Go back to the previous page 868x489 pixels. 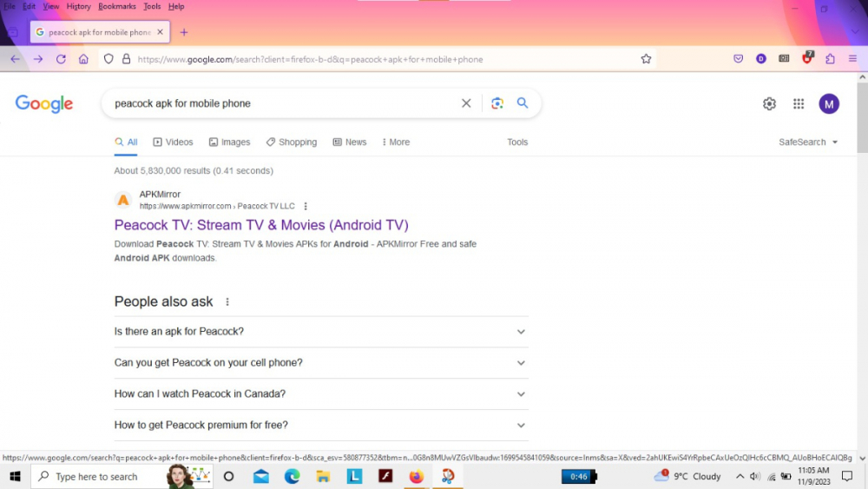pos(15,59)
